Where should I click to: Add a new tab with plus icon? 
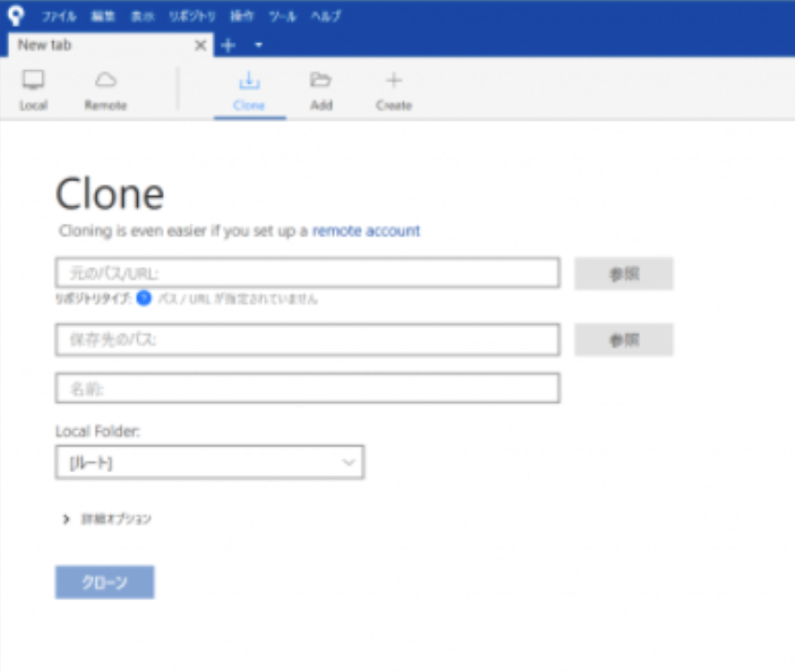coord(228,46)
